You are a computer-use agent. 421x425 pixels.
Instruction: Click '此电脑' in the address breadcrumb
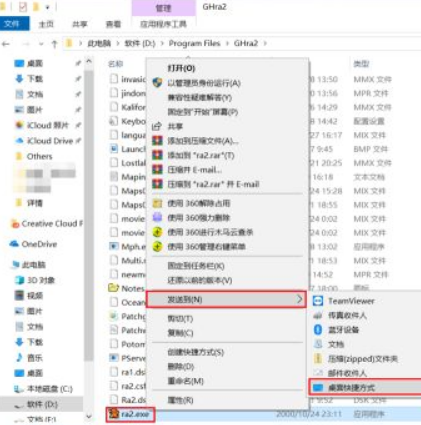99,43
